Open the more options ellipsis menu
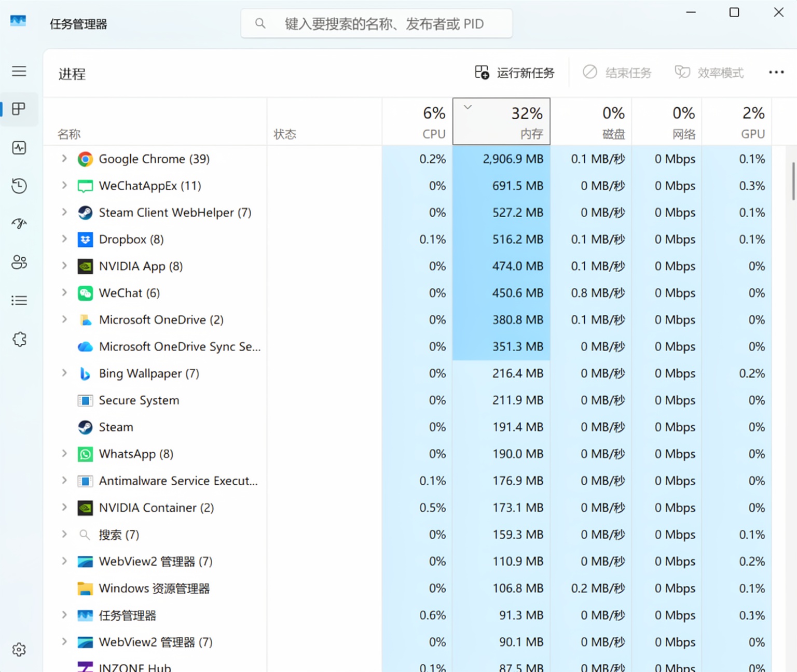Viewport: 797px width, 672px height. coord(776,73)
